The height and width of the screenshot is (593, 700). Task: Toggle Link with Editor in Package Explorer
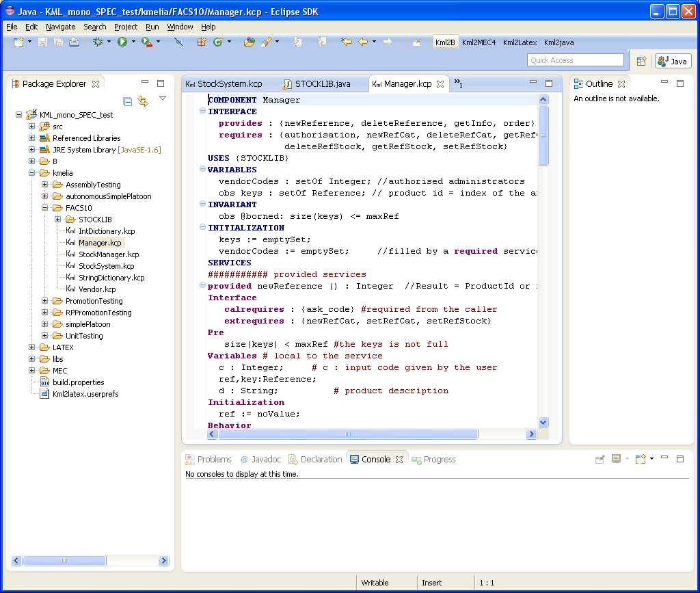coord(143,101)
